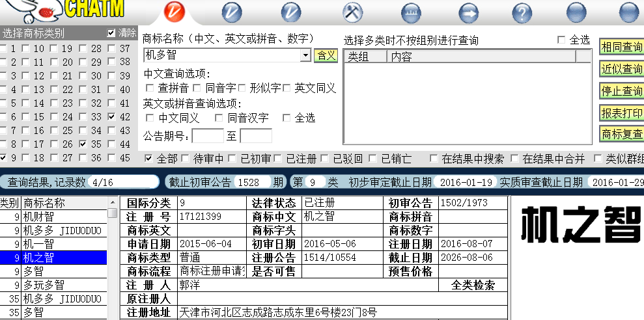Open the right-arrow icon in the top bar
The width and height of the screenshot is (644, 320).
tap(469, 13)
